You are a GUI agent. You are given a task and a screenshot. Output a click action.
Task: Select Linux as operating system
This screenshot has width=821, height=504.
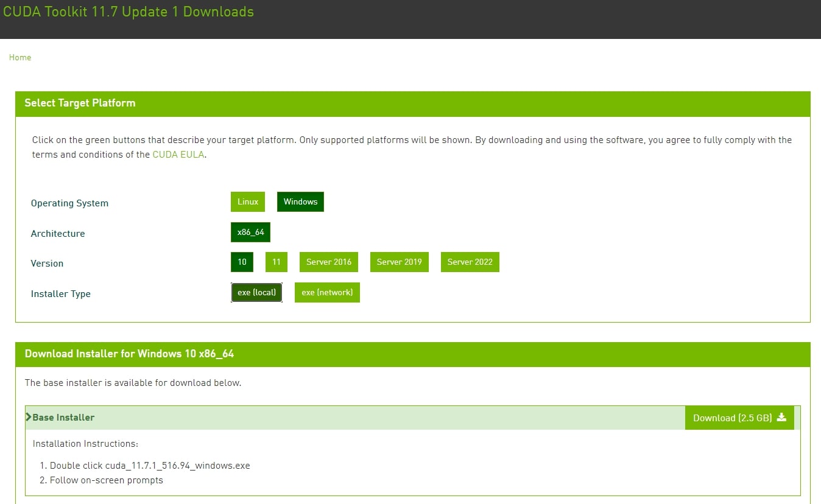248,202
